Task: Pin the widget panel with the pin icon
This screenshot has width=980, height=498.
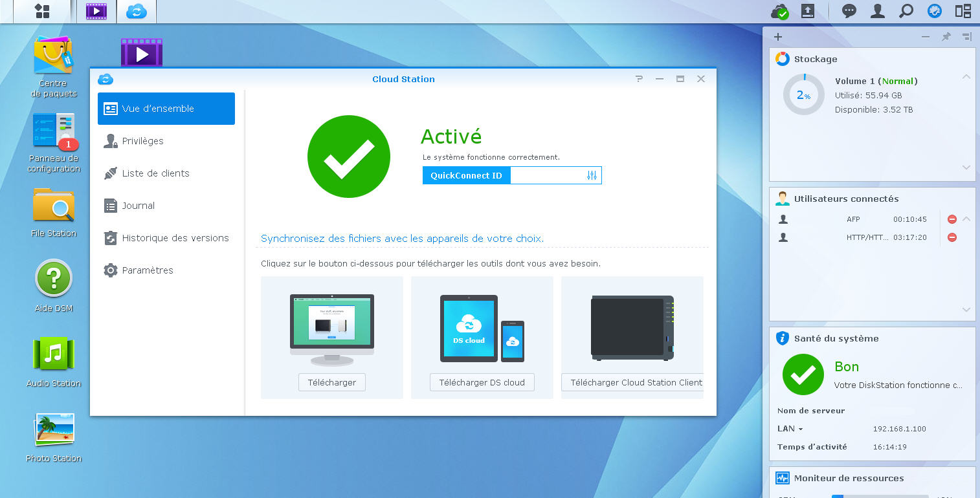Action: tap(946, 37)
